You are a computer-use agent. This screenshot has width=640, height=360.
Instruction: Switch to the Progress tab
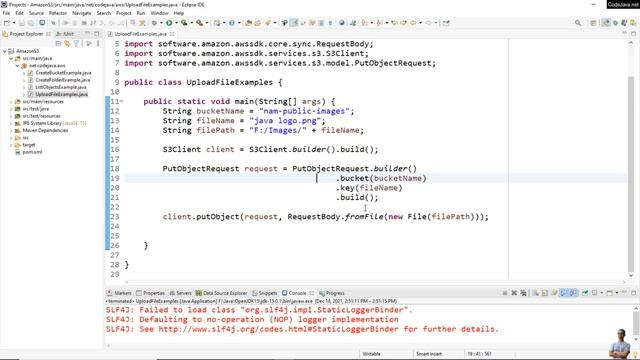331,293
